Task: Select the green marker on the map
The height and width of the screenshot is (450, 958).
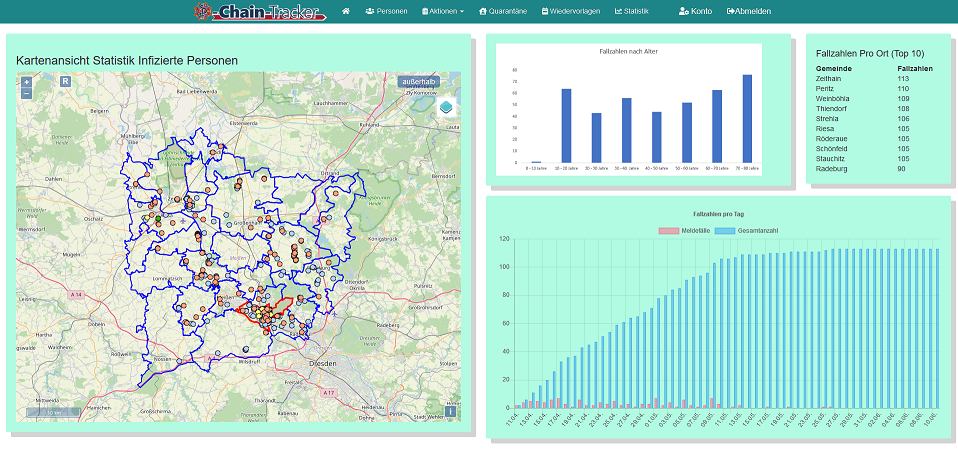Action: click(x=158, y=218)
